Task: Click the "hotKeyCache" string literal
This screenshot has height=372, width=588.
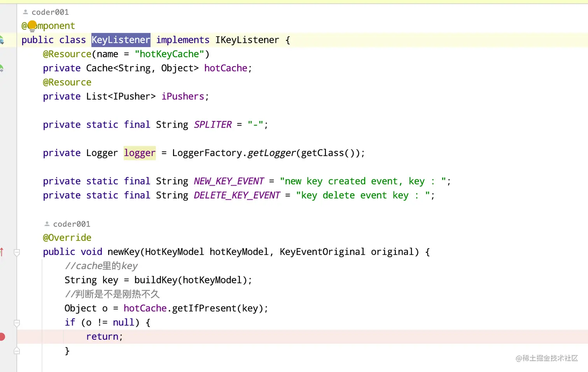Action: coord(170,54)
